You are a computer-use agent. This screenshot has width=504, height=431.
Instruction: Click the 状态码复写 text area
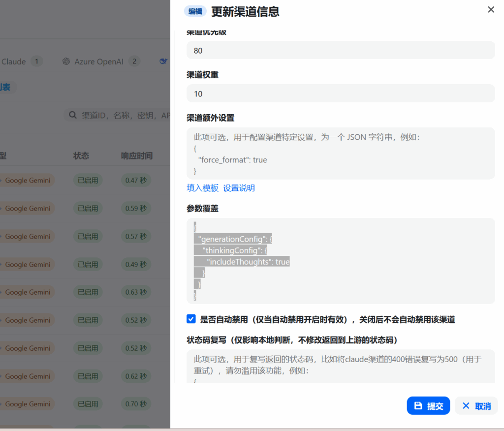tap(341, 366)
